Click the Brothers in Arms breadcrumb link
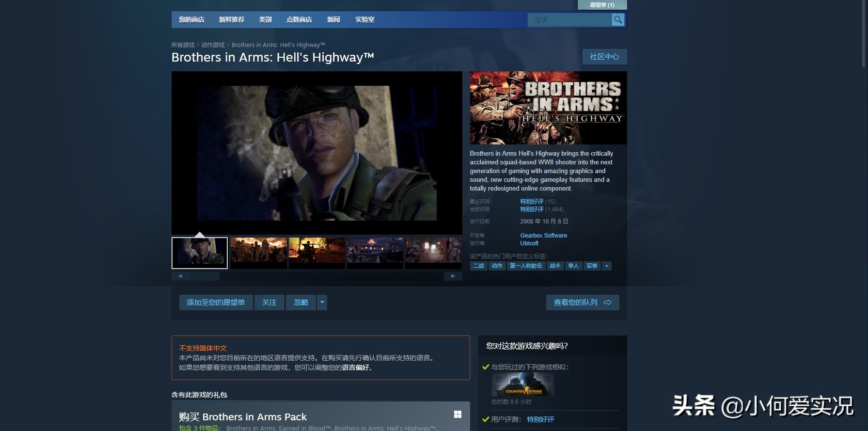This screenshot has width=868, height=431. tap(278, 45)
